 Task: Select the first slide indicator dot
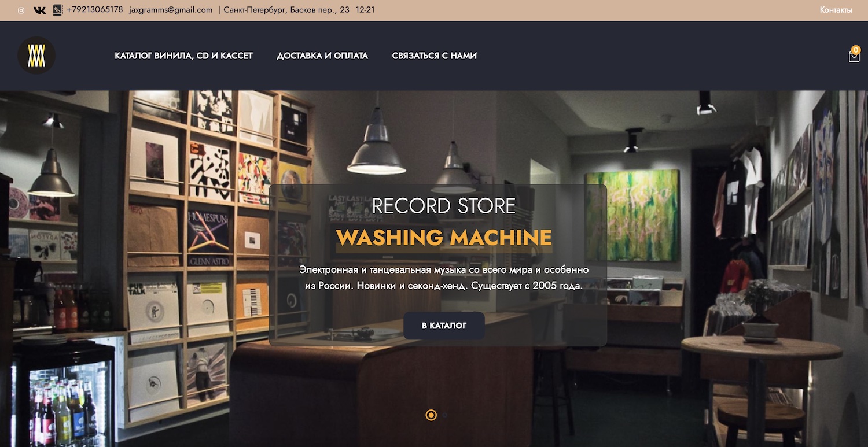coord(431,415)
